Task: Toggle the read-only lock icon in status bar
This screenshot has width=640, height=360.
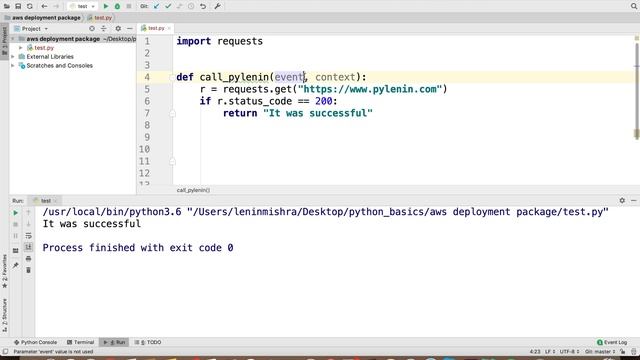Action: point(622,351)
